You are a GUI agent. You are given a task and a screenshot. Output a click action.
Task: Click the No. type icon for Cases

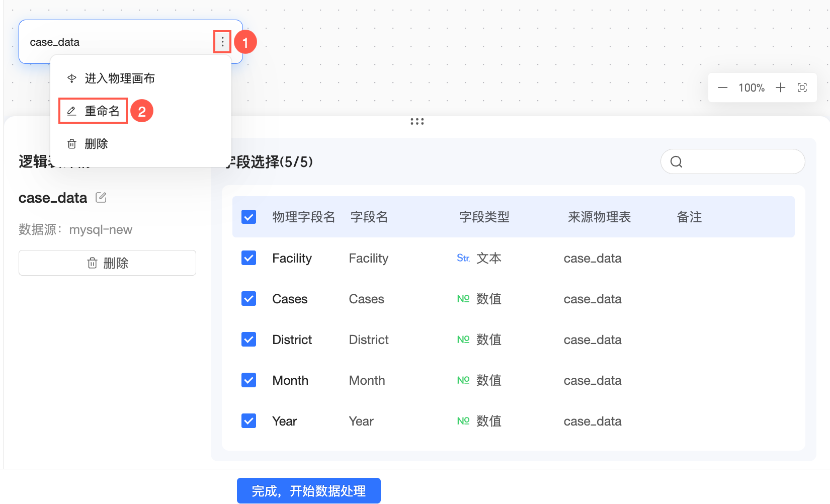click(x=463, y=299)
